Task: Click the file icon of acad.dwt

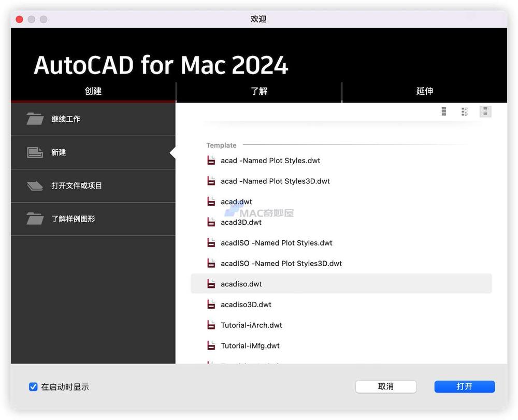Action: click(211, 201)
